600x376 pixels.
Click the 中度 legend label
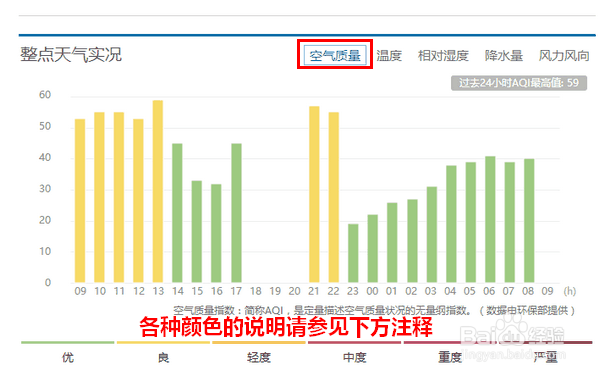coord(355,358)
